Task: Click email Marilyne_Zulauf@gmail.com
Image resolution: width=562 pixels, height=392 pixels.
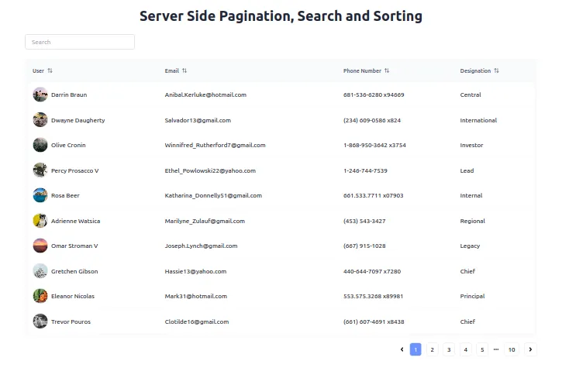Action: click(x=205, y=221)
